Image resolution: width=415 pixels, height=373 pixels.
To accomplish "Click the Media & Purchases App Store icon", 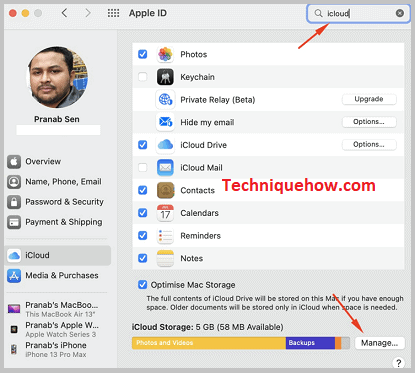I will pos(14,276).
